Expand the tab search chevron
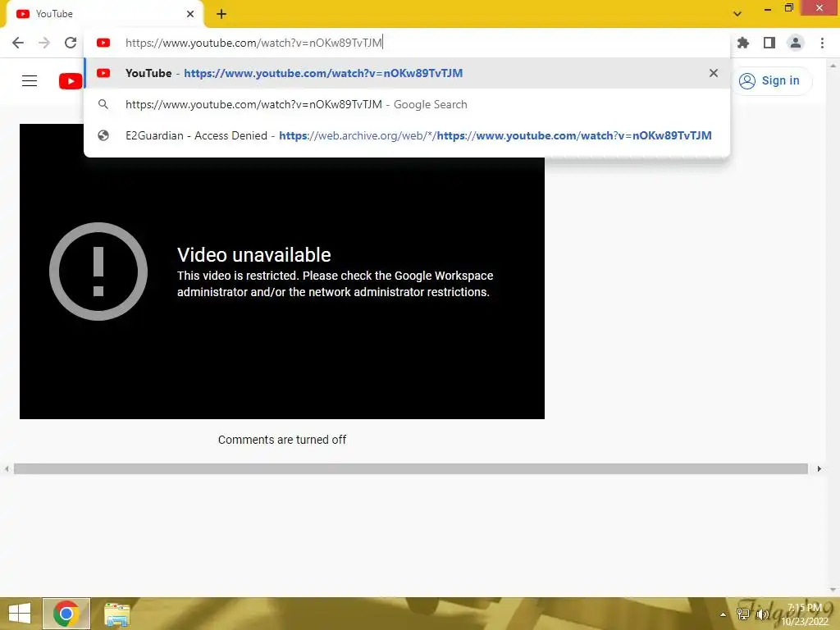 coord(737,14)
